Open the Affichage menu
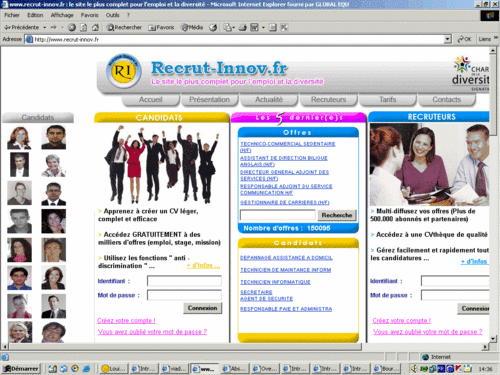The height and width of the screenshot is (375, 500). point(62,15)
